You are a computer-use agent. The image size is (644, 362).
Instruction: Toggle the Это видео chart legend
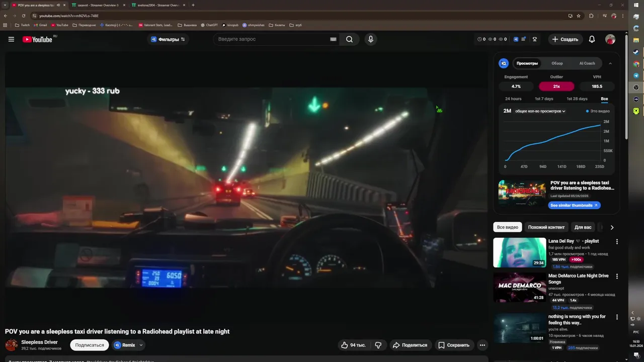pos(598,111)
